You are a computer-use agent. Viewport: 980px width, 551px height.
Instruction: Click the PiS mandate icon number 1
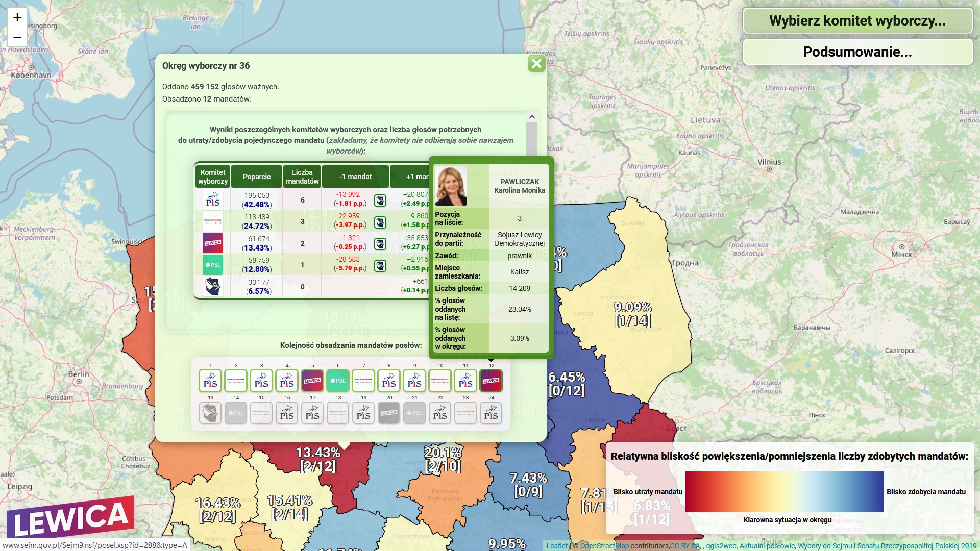(210, 381)
